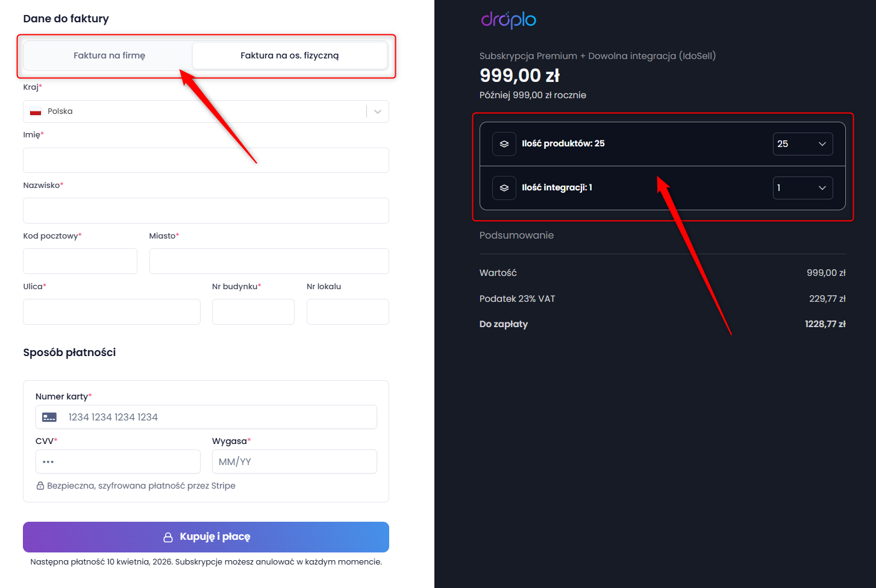Open the Kraj country dropdown

(x=206, y=111)
